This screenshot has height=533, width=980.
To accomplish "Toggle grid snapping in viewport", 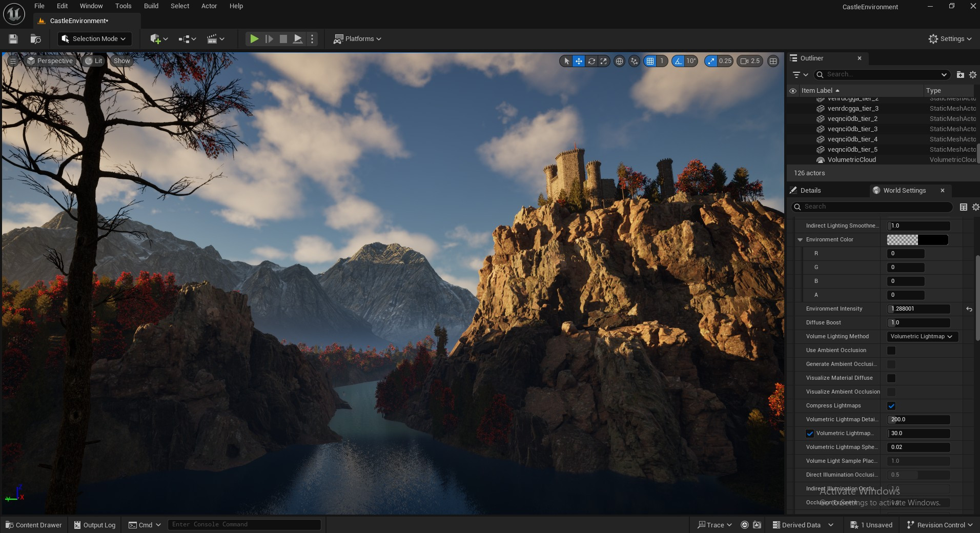I will point(650,61).
